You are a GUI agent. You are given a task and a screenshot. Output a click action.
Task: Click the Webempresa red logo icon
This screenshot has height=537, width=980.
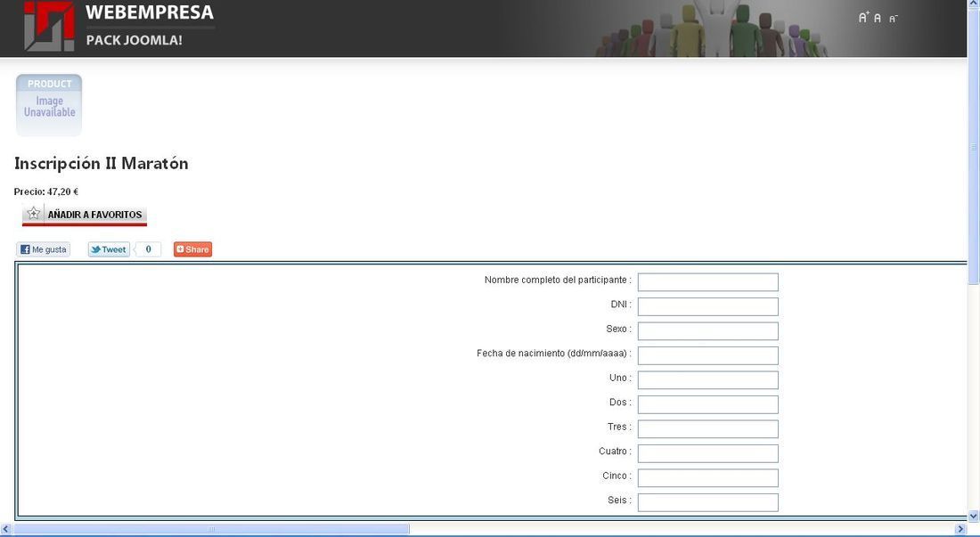tap(49, 26)
